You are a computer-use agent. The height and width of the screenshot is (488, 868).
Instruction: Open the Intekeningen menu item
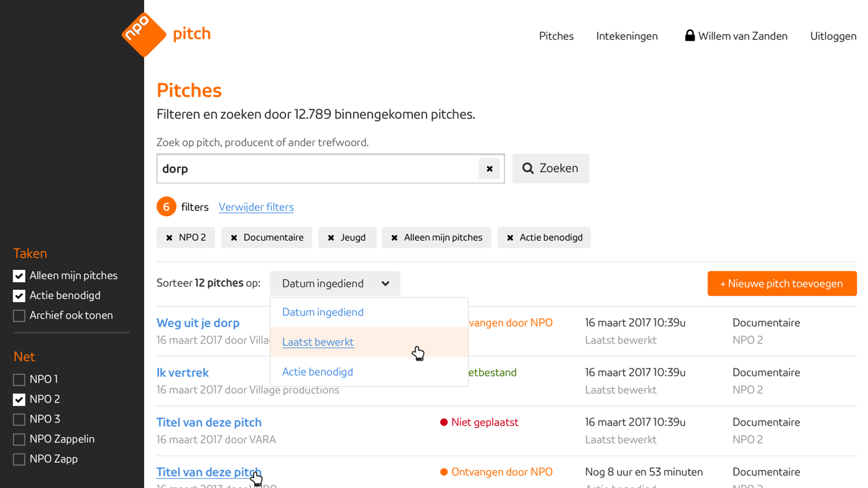point(627,36)
